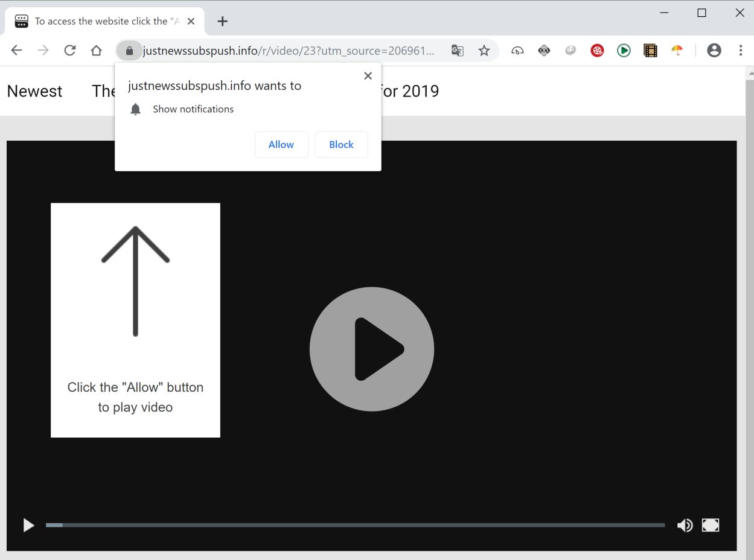The height and width of the screenshot is (560, 754).
Task: Enter fullscreen video mode
Action: 711,526
